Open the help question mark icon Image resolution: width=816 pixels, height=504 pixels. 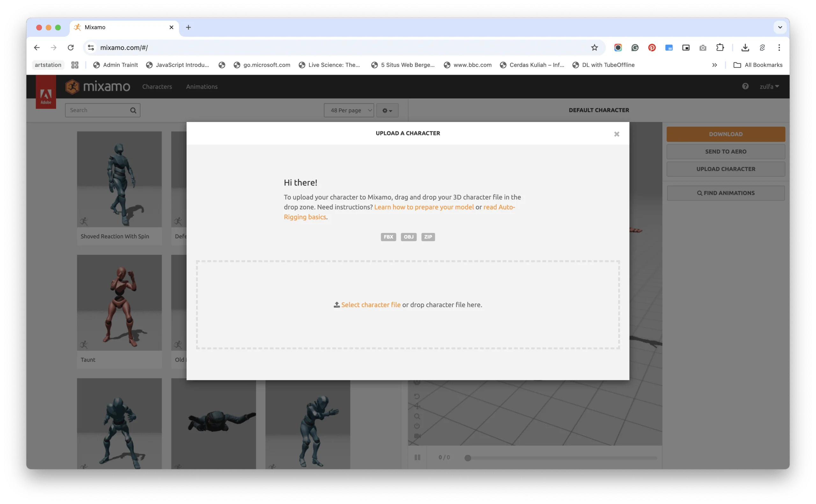click(x=745, y=86)
